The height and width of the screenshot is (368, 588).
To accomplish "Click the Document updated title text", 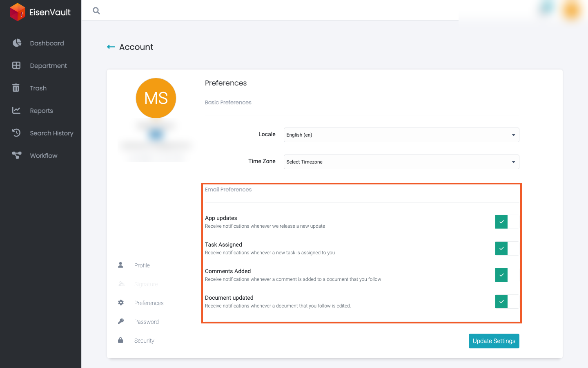I will point(229,298).
